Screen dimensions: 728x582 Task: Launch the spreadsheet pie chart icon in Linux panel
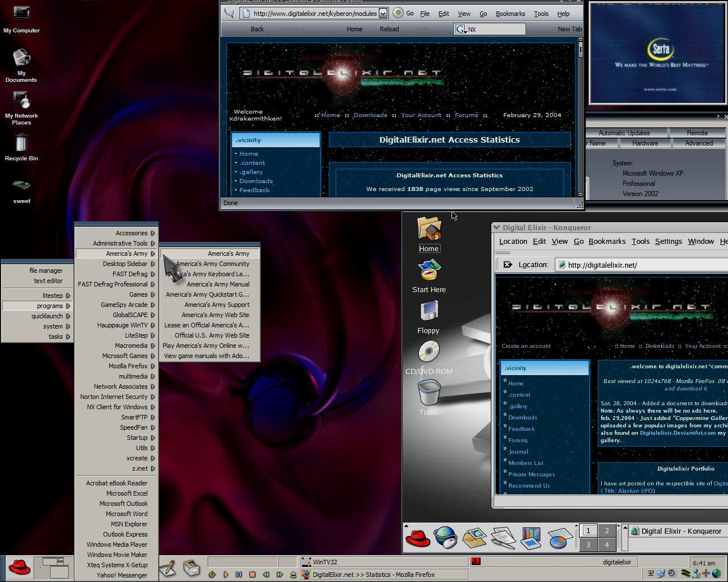(559, 537)
